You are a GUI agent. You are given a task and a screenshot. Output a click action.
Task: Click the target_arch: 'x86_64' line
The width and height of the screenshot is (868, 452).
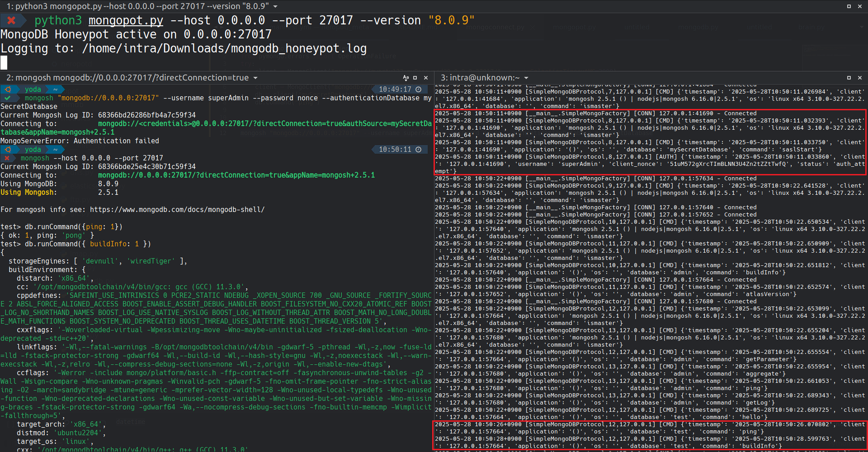61,424
